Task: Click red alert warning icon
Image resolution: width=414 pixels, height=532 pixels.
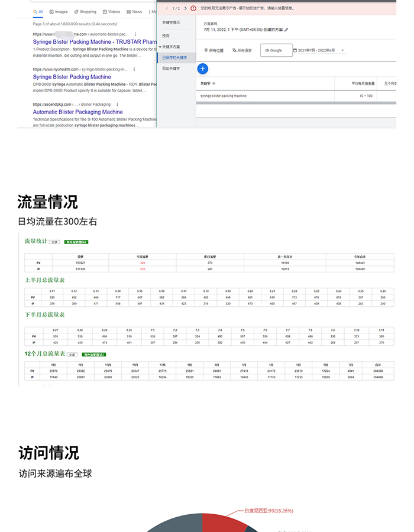Action: pyautogui.click(x=193, y=8)
